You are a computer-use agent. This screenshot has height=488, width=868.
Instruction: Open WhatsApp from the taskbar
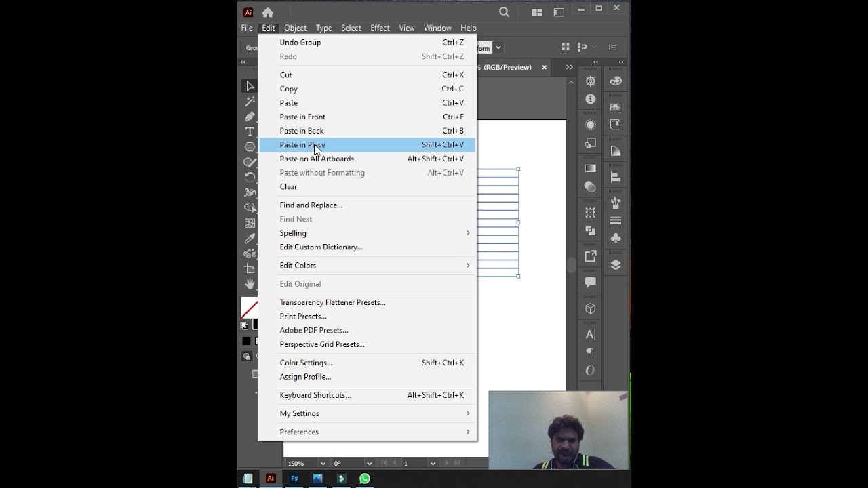click(364, 479)
